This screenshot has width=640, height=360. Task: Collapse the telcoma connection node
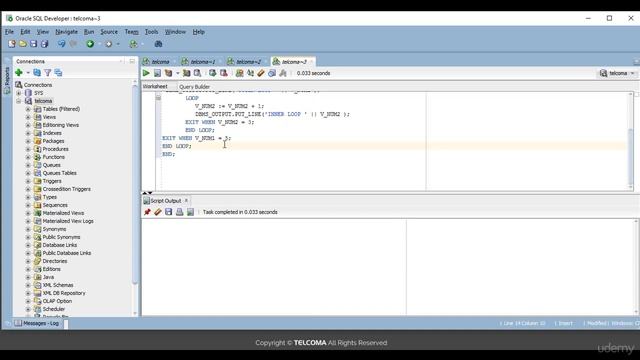pyautogui.click(x=19, y=101)
